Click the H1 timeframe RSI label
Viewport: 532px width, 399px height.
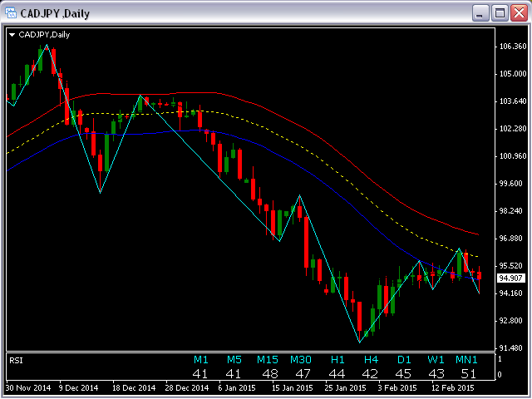click(x=337, y=360)
